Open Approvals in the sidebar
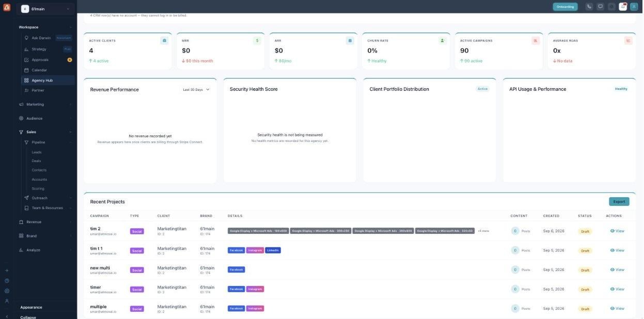This screenshot has height=319, width=644. [48, 60]
